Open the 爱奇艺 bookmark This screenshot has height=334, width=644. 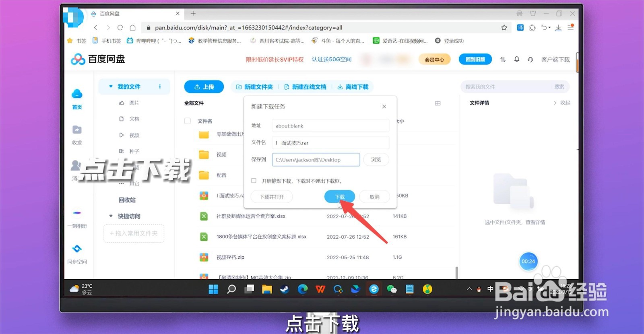pos(400,41)
